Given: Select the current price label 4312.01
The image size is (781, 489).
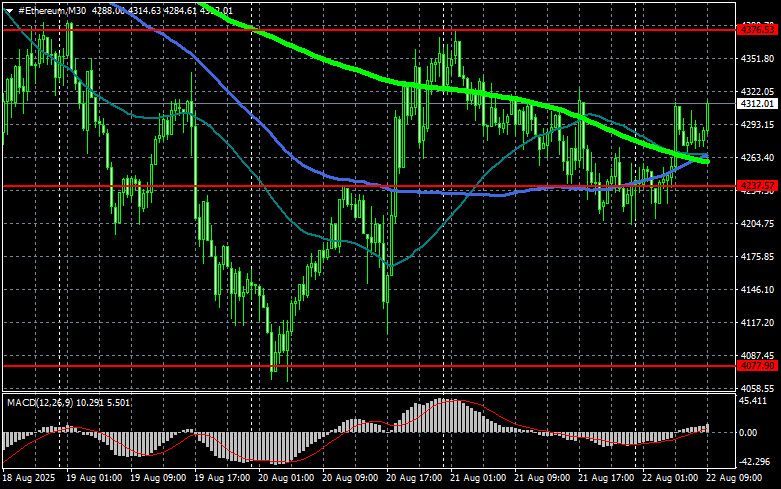Looking at the screenshot, I should [x=758, y=104].
